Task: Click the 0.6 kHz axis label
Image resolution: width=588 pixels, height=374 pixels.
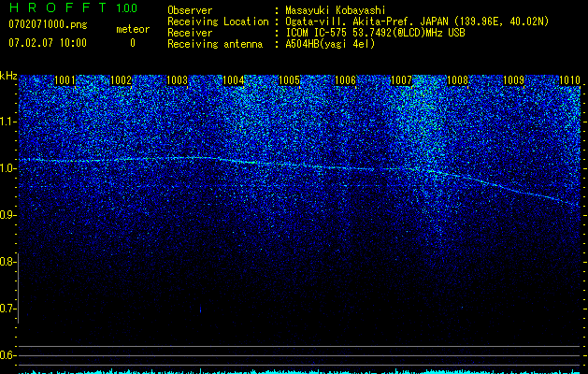Action: coord(7,355)
